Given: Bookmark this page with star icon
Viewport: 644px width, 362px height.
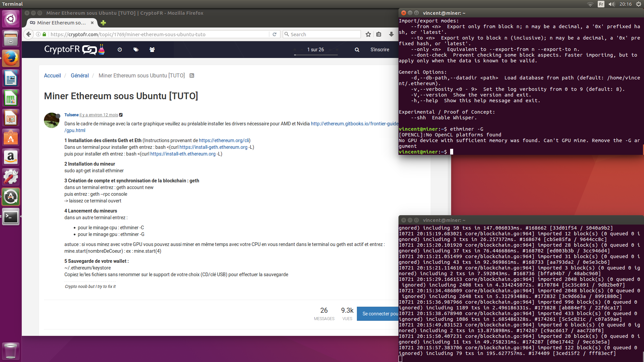Looking at the screenshot, I should pyautogui.click(x=368, y=34).
